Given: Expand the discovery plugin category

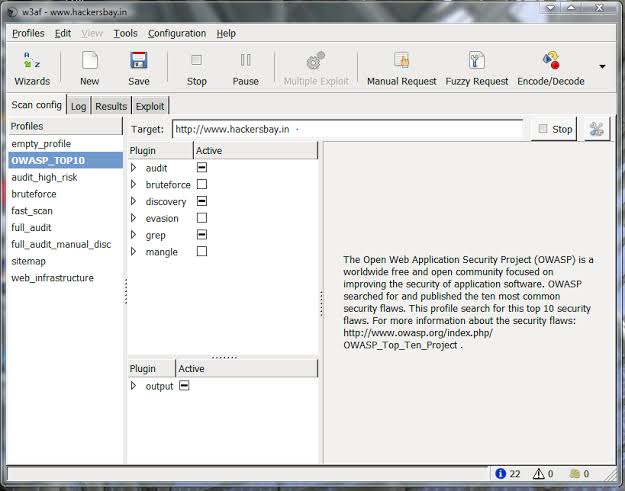Looking at the screenshot, I should click(x=134, y=201).
